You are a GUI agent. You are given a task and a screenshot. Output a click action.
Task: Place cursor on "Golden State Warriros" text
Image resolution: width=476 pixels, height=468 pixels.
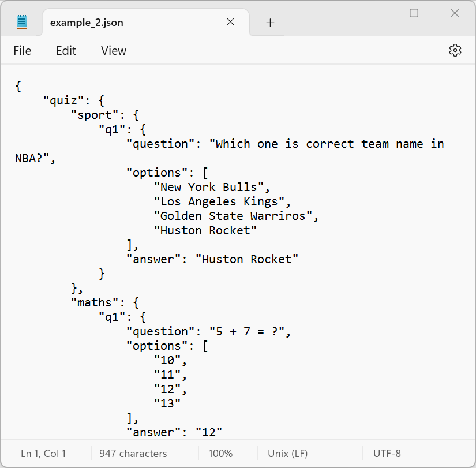(x=237, y=216)
